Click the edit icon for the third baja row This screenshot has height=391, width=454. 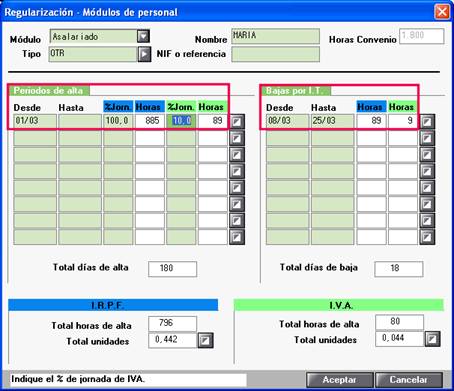[427, 155]
